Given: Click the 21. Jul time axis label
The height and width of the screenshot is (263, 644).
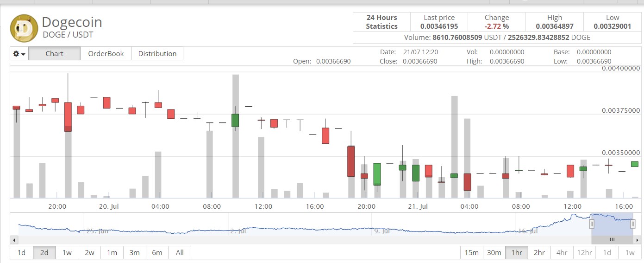Looking at the screenshot, I should 418,206.
